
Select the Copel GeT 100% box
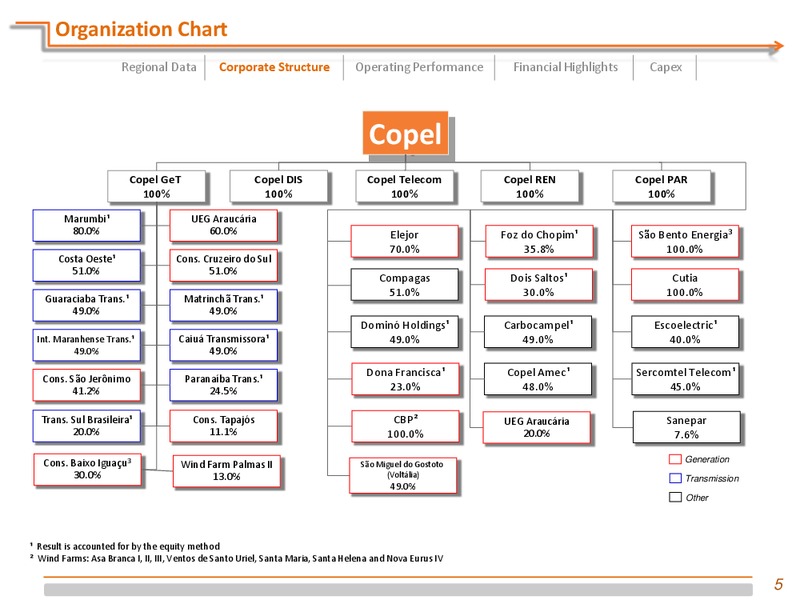click(156, 186)
